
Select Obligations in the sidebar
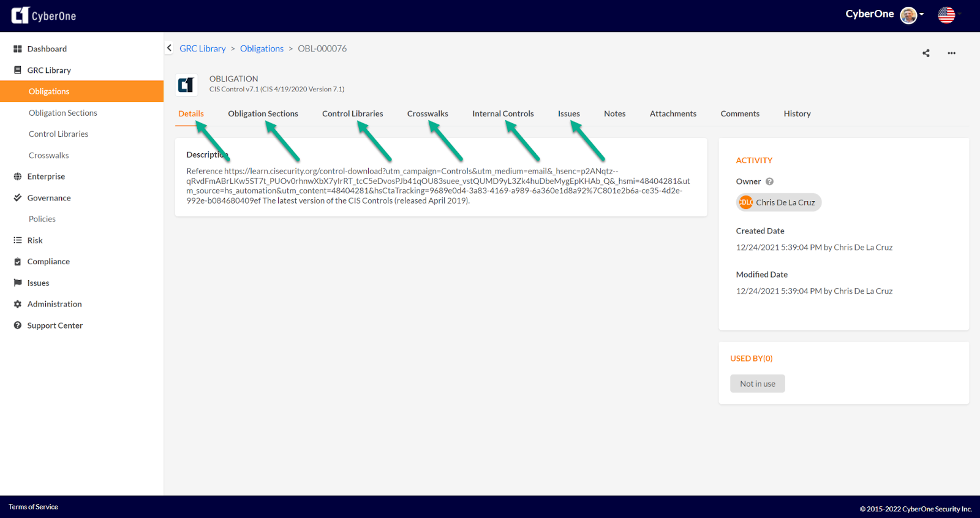coord(81,91)
